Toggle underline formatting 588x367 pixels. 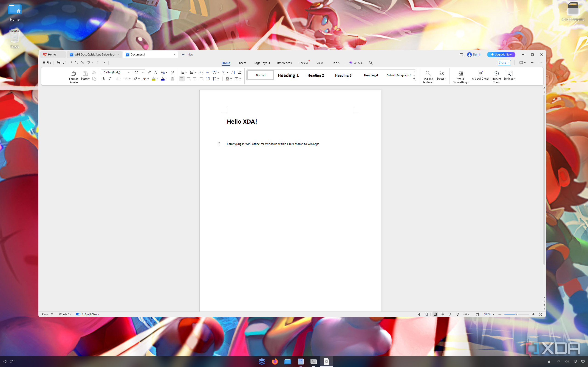pos(116,79)
